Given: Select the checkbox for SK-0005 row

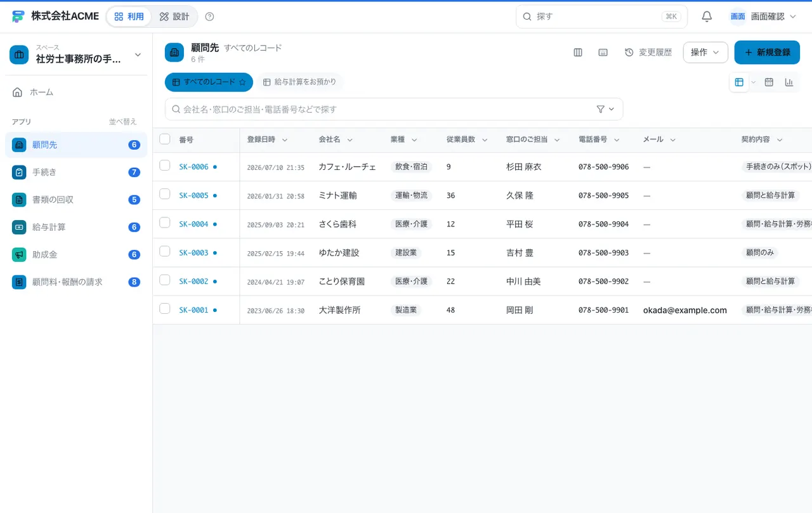Looking at the screenshot, I should pyautogui.click(x=165, y=194).
